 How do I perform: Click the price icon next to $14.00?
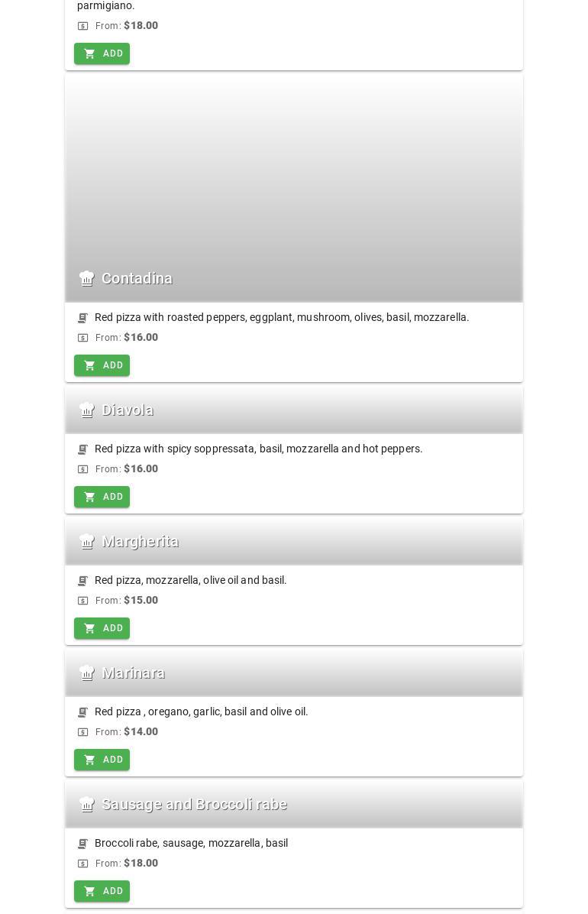[x=82, y=732]
